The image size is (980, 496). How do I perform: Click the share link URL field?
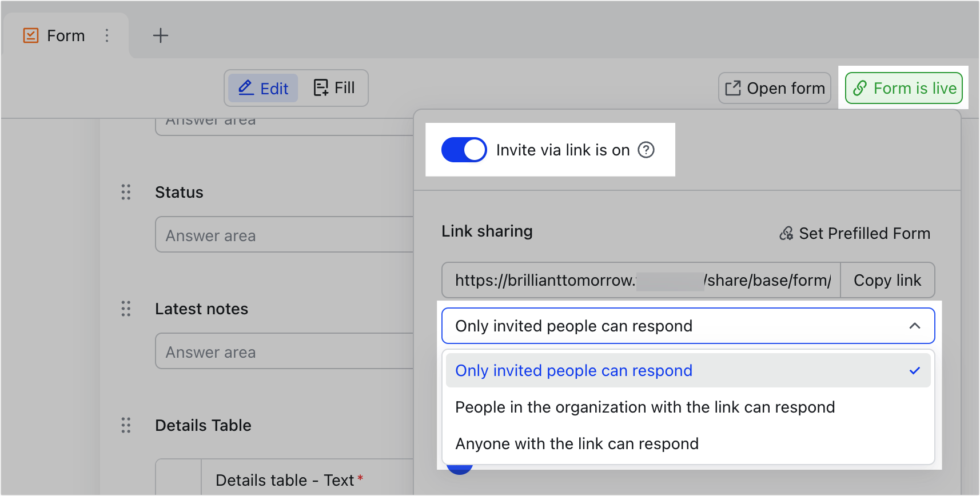(641, 280)
